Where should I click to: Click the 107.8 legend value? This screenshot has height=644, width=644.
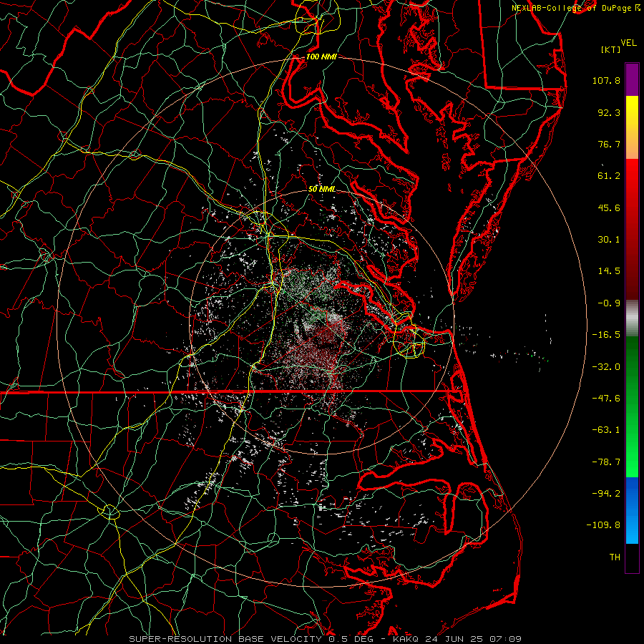coord(606,80)
